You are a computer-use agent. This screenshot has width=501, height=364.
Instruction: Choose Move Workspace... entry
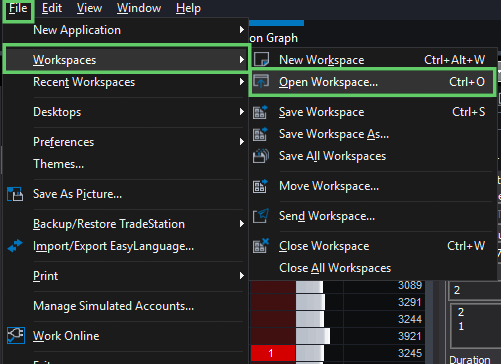329,186
